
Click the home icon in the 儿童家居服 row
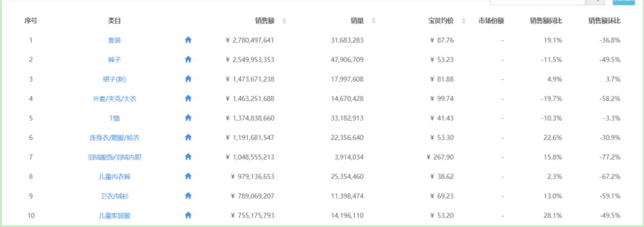coord(188,215)
